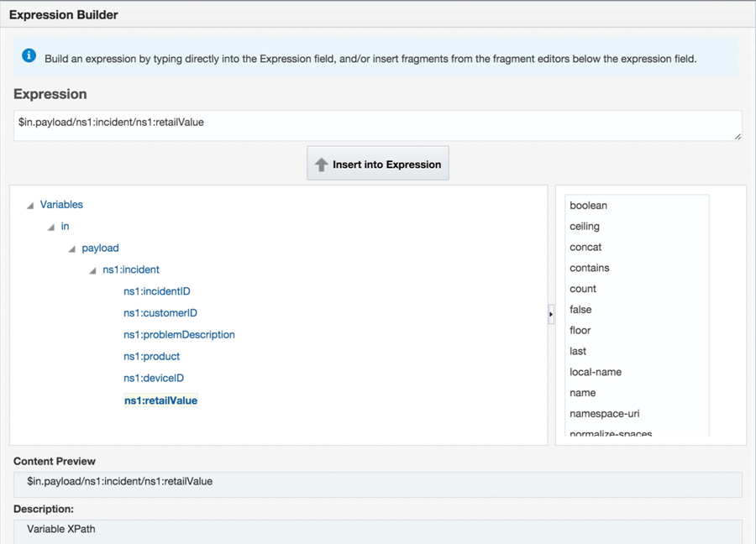Select the highlighted ns1:retailValue node

pos(160,400)
